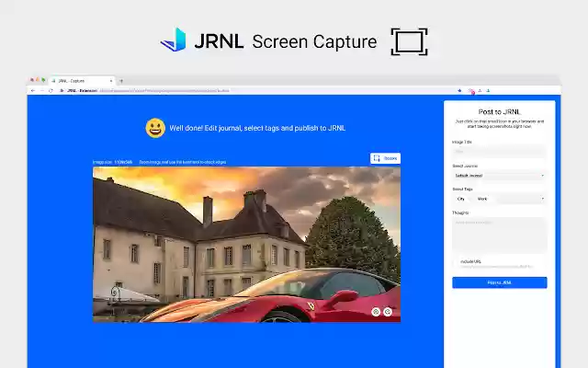Toggle the Include URL checkbox
Viewport: 588px width, 368px height.
point(457,261)
